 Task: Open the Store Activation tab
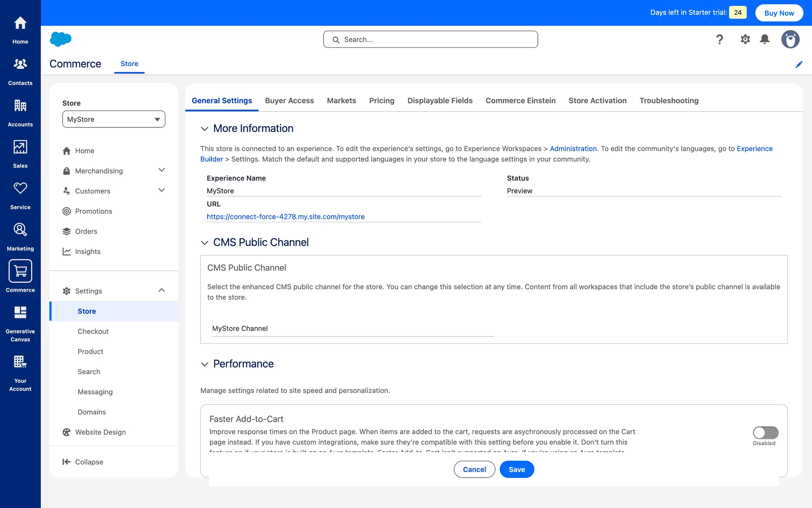pos(597,101)
